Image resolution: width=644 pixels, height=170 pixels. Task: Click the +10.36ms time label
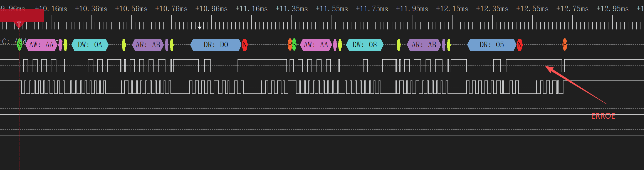pyautogui.click(x=91, y=9)
